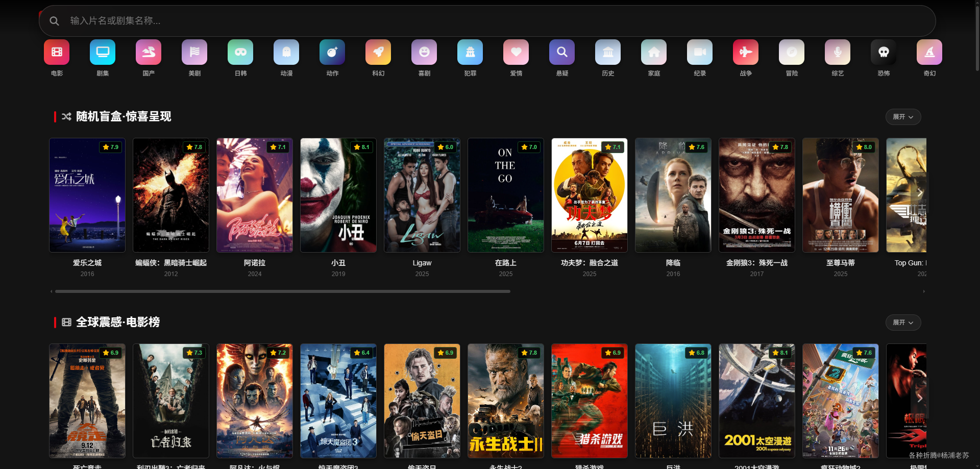Open the 巨洪 poster
The image size is (980, 469).
click(x=673, y=401)
